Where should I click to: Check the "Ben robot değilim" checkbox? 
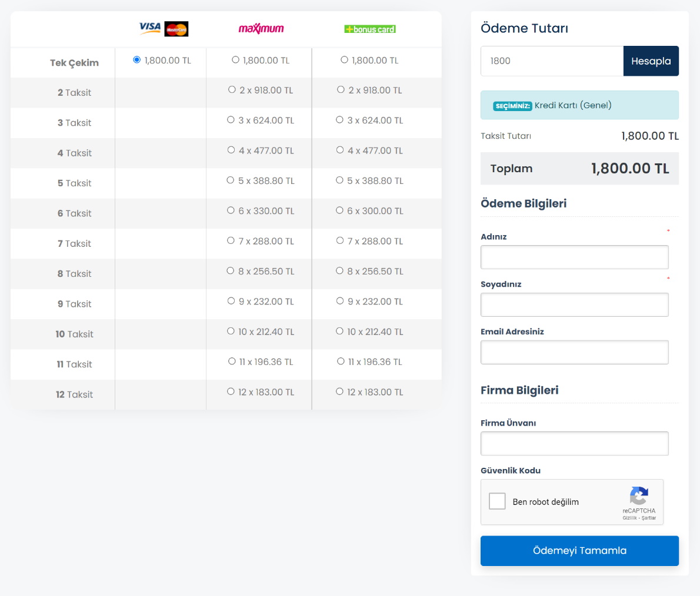click(497, 501)
